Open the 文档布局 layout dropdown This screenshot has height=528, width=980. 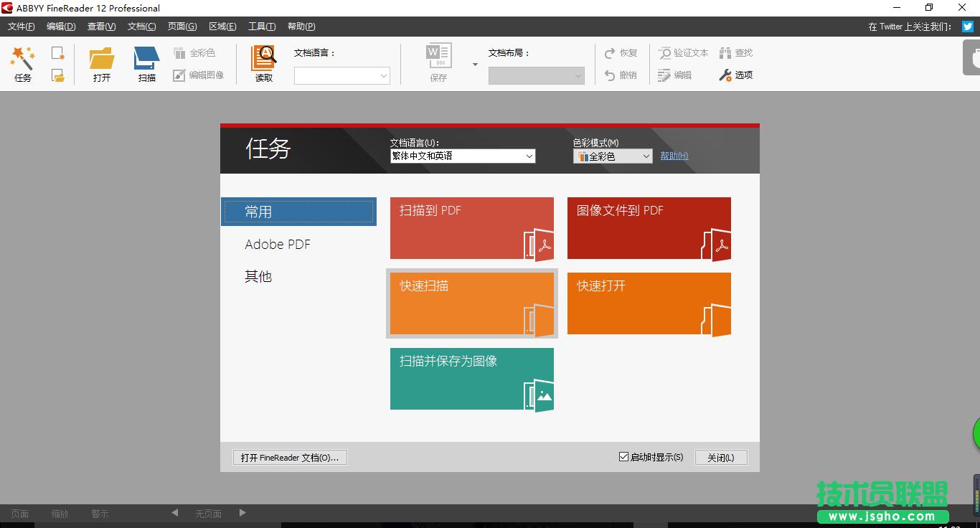tap(578, 75)
